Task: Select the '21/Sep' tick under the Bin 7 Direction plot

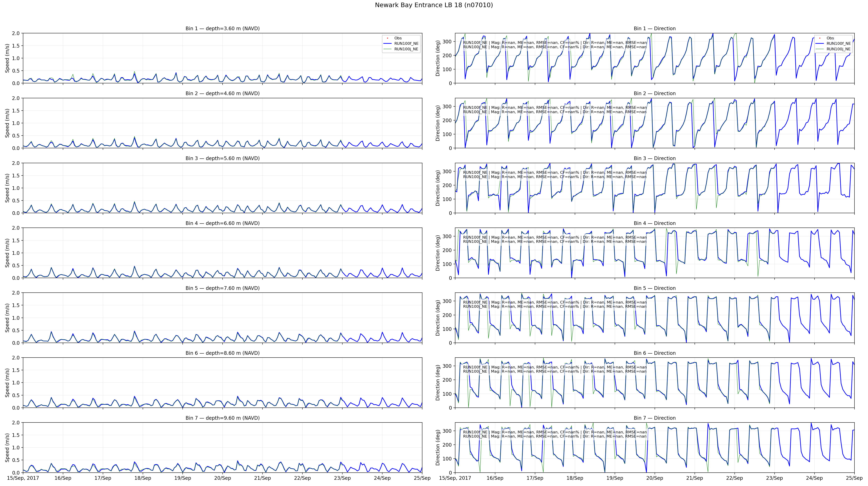Action: pyautogui.click(x=694, y=478)
